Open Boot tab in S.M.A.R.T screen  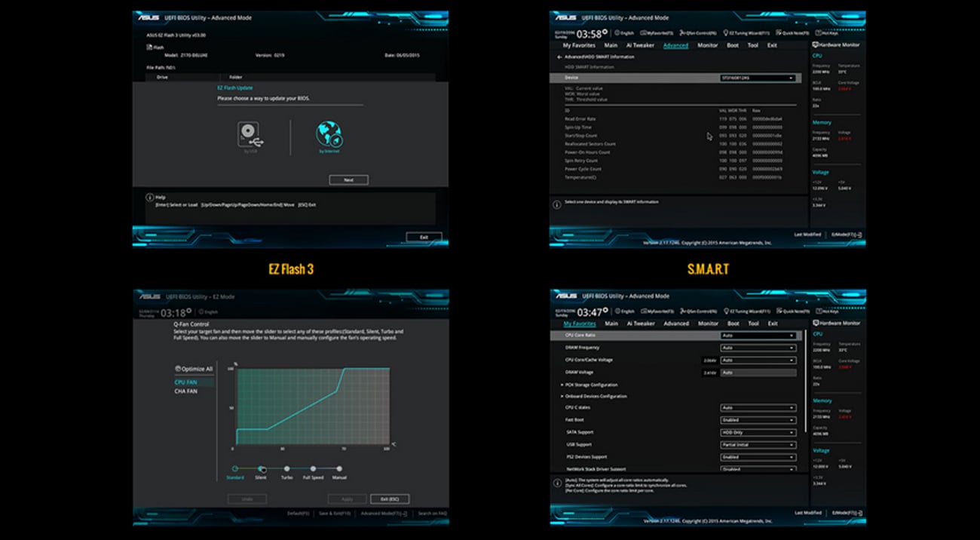pyautogui.click(x=733, y=45)
